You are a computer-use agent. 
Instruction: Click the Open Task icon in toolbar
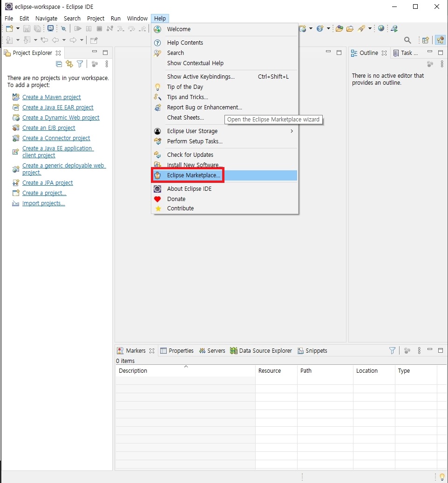click(350, 29)
